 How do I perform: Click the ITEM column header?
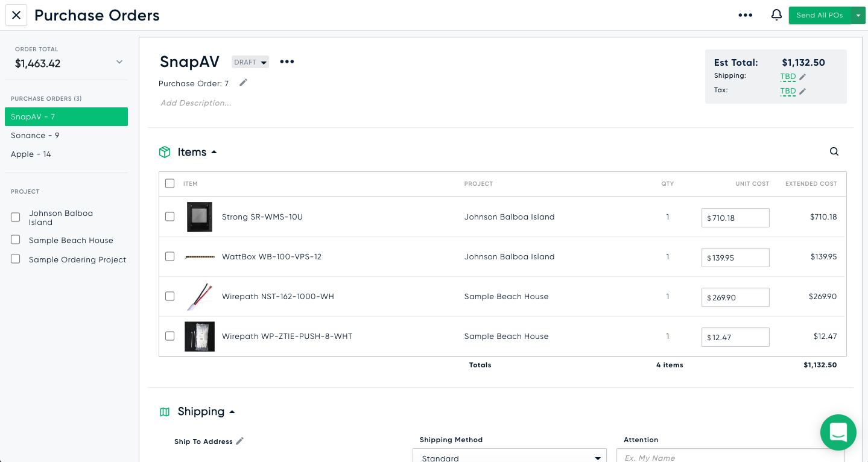[x=191, y=184]
